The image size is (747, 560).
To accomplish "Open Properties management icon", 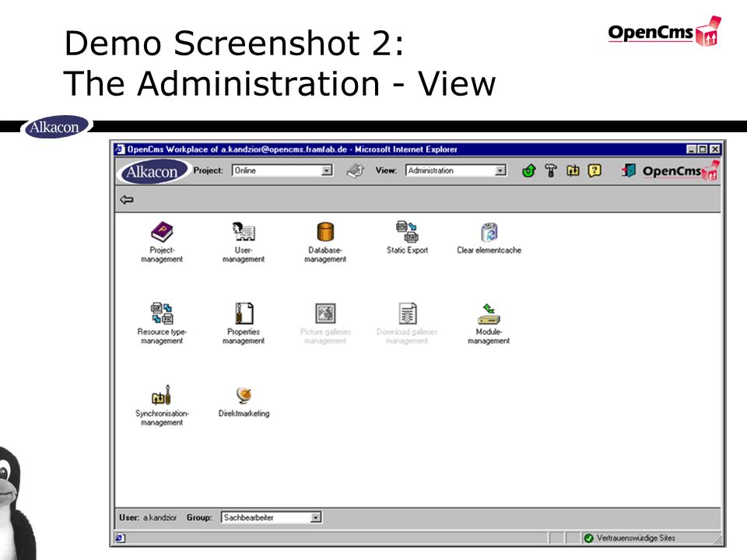I will pyautogui.click(x=244, y=313).
